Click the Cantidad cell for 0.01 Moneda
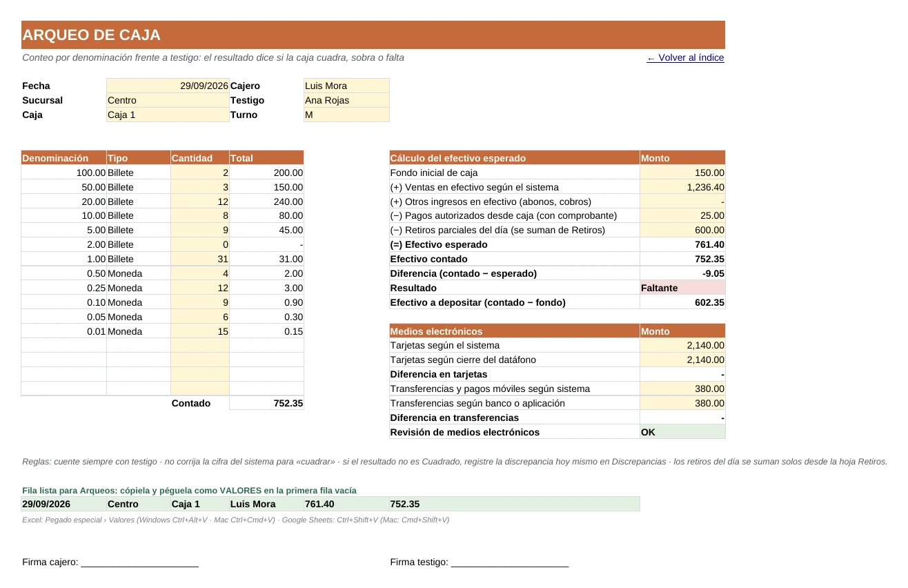 point(199,331)
